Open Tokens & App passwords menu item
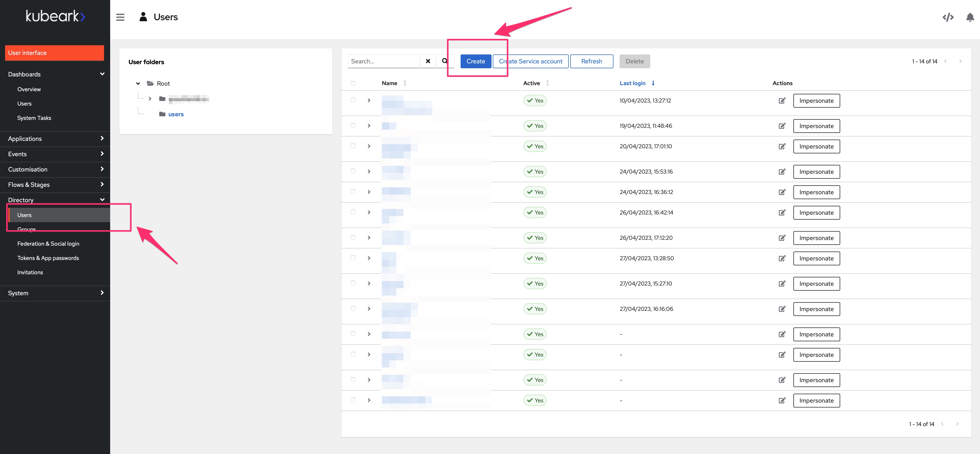Image resolution: width=980 pixels, height=454 pixels. 48,258
